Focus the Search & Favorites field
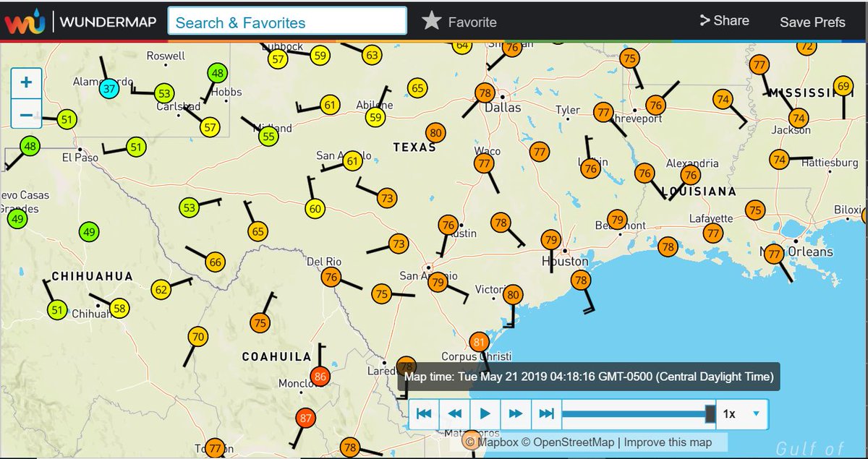This screenshot has width=868, height=459. [287, 22]
